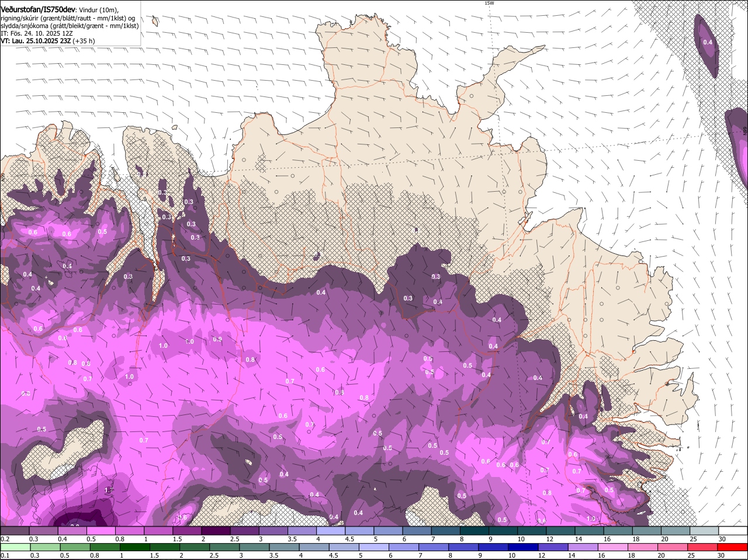This screenshot has height=560, width=748.
Task: Click the 'VT: Lau. 25.10.2025 23Z (+35 h)' line
Action: [x=47, y=41]
